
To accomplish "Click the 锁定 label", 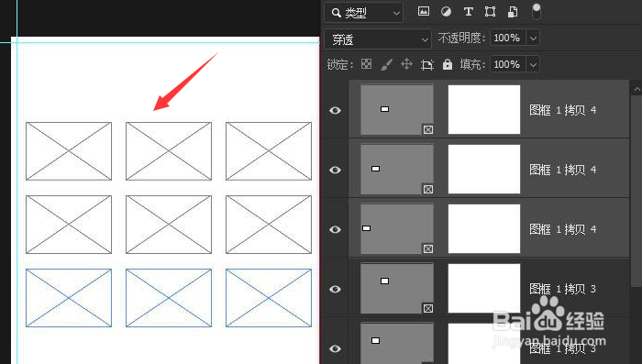I will click(340, 64).
